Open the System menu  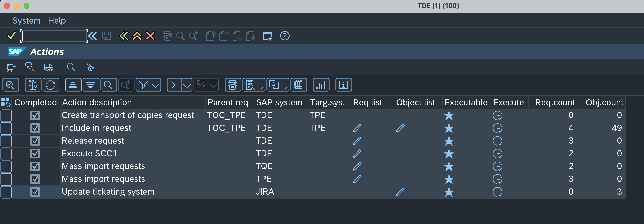(x=26, y=21)
